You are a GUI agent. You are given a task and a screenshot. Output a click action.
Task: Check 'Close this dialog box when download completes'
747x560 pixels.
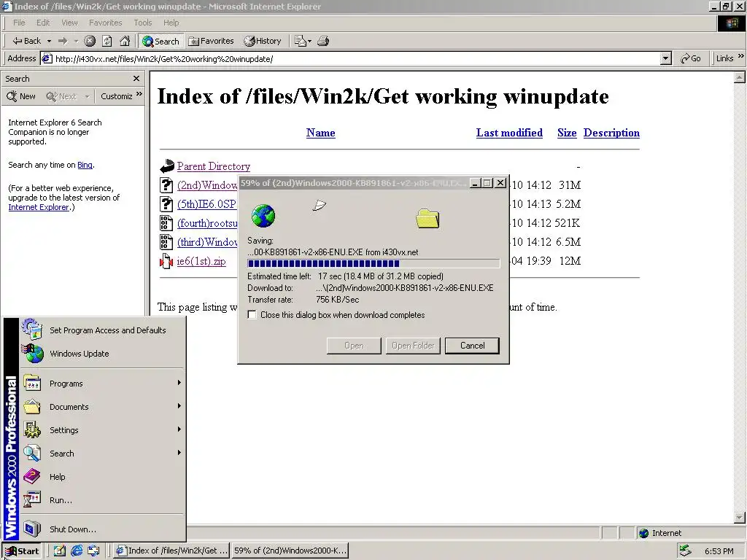(252, 315)
